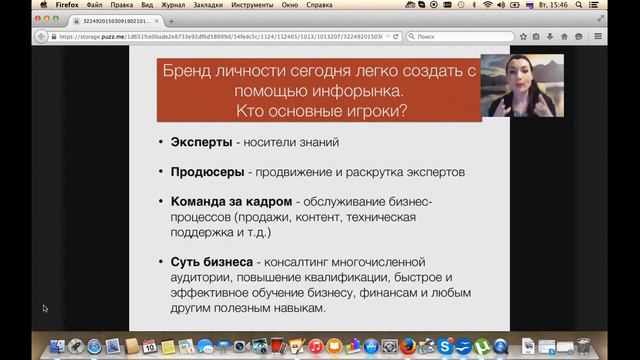Open the bookmarks list icon in toolbar
Image resolution: width=640 pixels, height=360 pixels.
click(536, 36)
